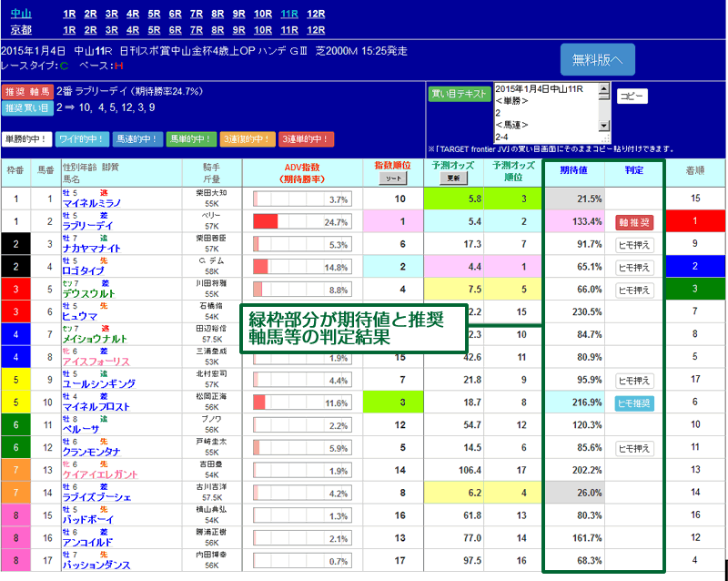This screenshot has height=581, width=728.
Task: Open horse マイネルミラノ link
Action: pos(92,203)
